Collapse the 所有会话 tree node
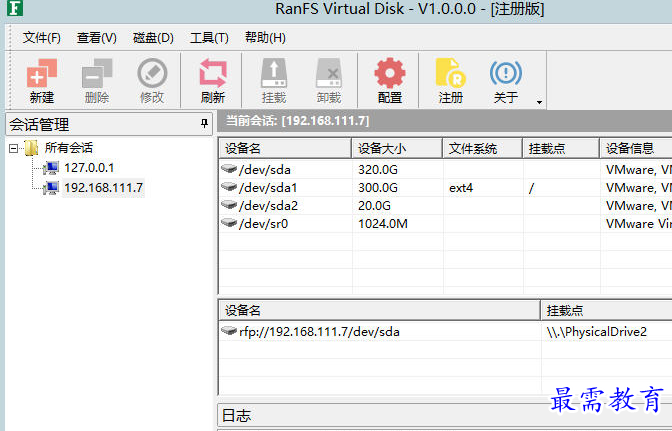 coord(13,149)
